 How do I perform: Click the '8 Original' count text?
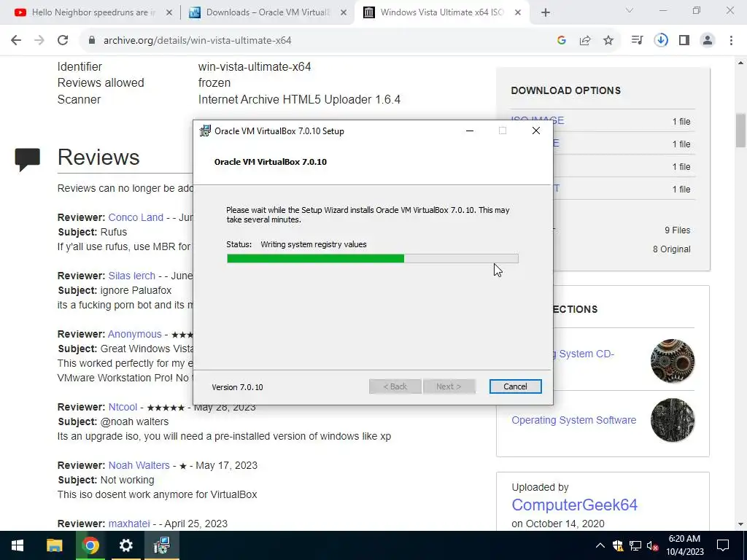[671, 249]
